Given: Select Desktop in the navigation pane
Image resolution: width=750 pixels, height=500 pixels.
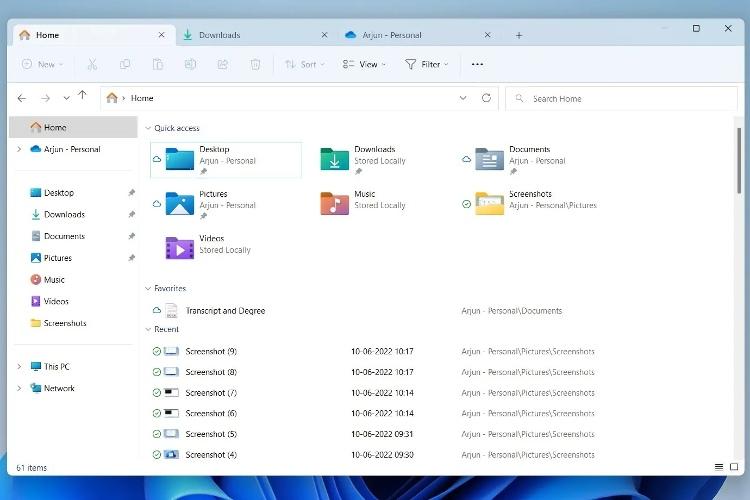Looking at the screenshot, I should 74,193.
